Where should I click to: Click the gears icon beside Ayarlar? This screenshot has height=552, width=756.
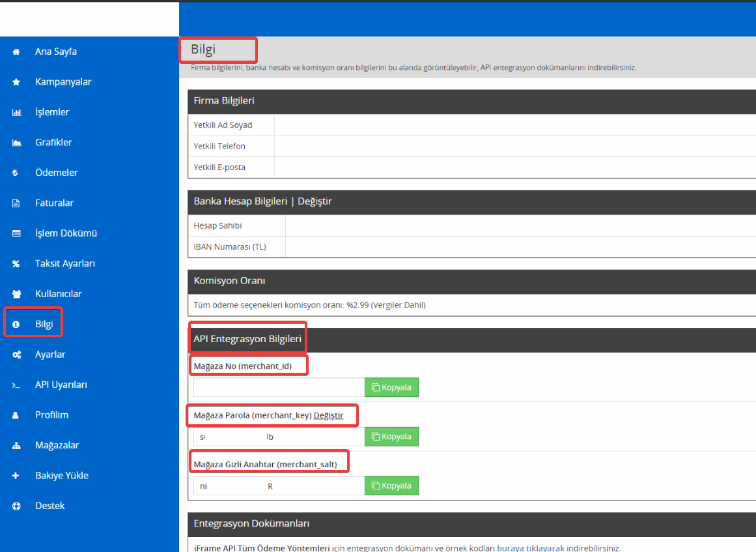16,355
